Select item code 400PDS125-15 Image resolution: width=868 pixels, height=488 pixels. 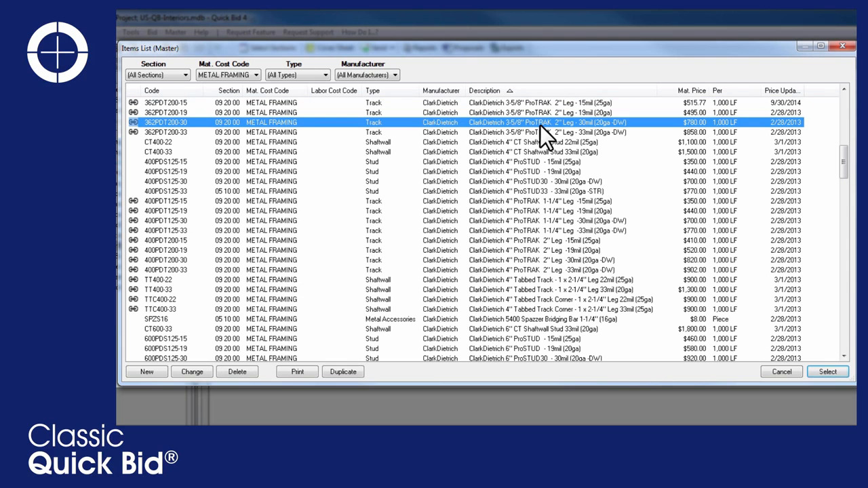point(165,162)
